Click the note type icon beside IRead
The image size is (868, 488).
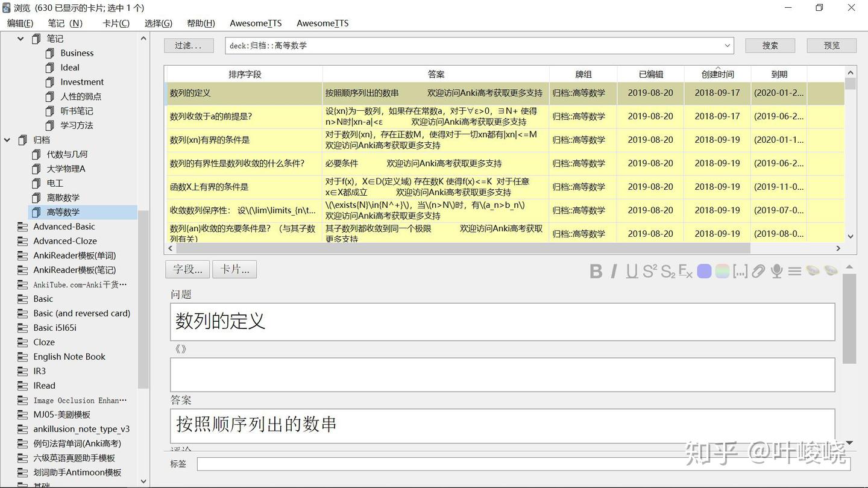point(23,386)
